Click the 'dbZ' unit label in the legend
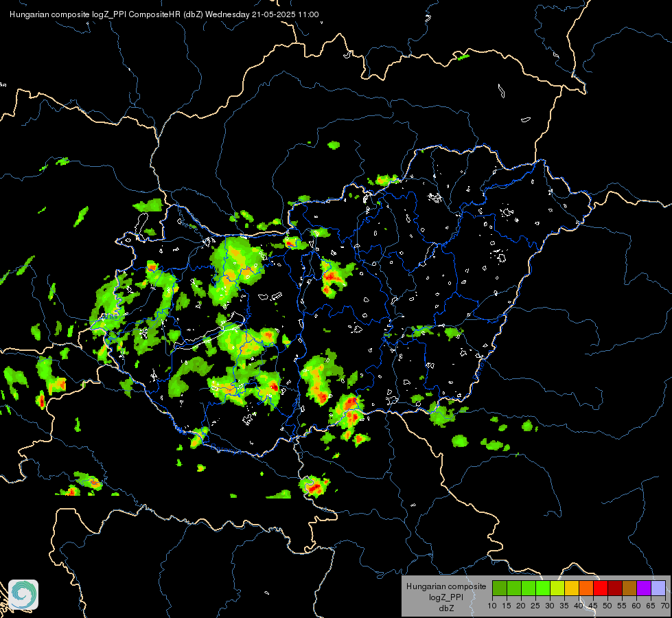This screenshot has height=618, width=672. coord(446,608)
